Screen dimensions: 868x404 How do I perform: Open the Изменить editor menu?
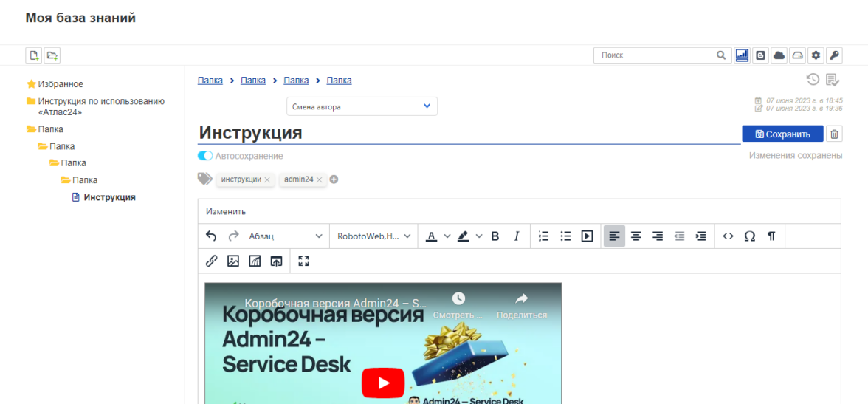click(x=226, y=211)
